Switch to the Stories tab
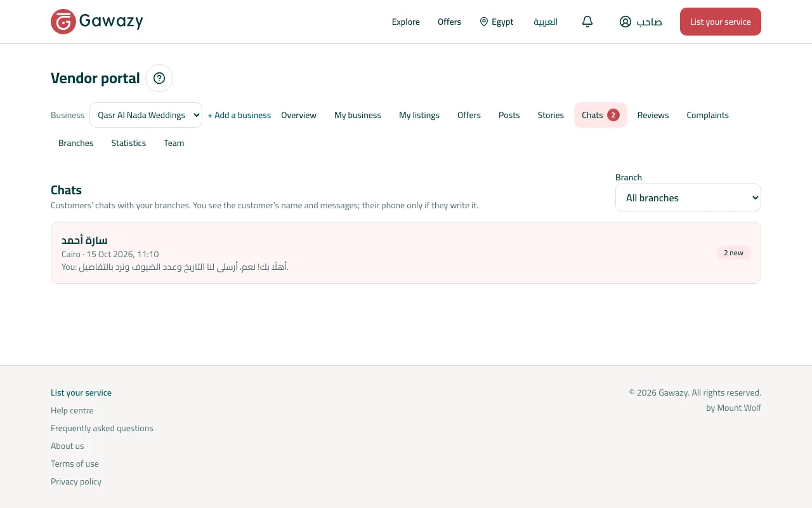The width and height of the screenshot is (812, 508). click(x=551, y=115)
